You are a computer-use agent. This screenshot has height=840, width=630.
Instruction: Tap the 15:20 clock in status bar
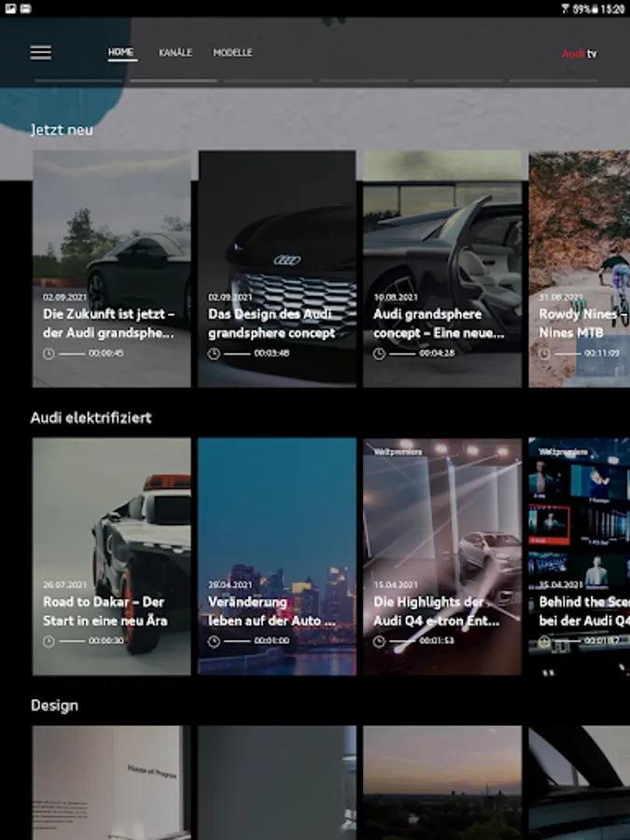pos(613,8)
